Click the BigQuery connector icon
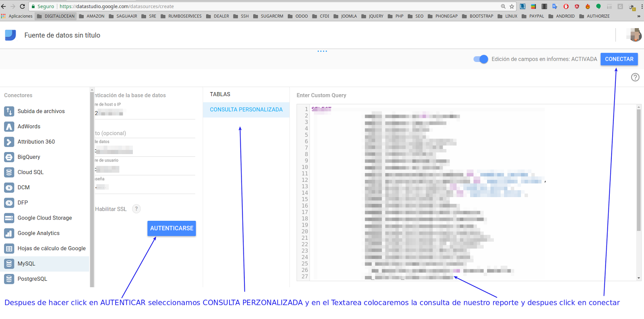 click(x=9, y=157)
